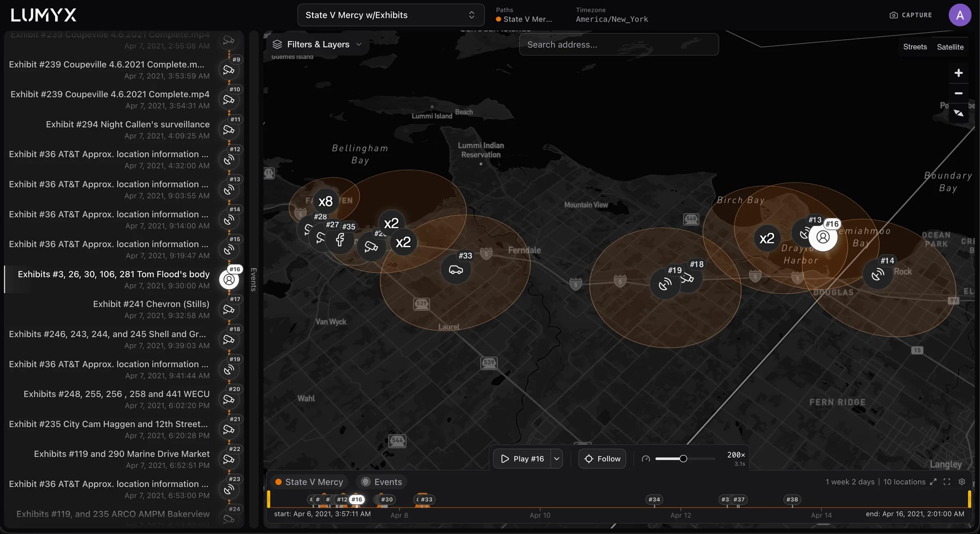Toggle the Events timeline chip
980x534 pixels.
click(382, 482)
